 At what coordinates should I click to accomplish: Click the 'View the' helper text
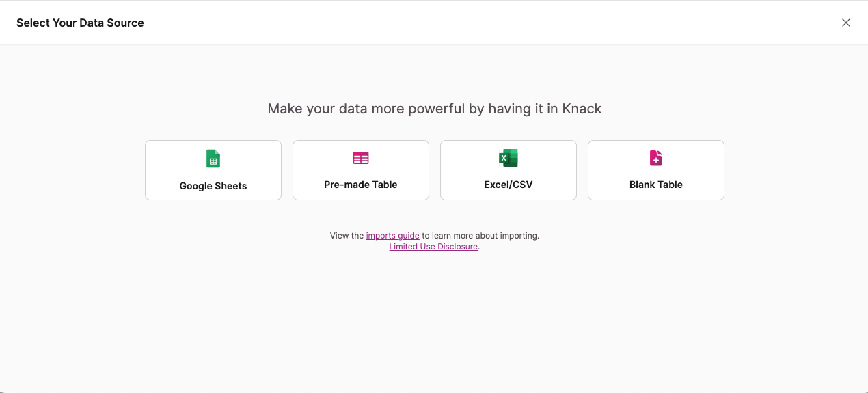(x=347, y=236)
